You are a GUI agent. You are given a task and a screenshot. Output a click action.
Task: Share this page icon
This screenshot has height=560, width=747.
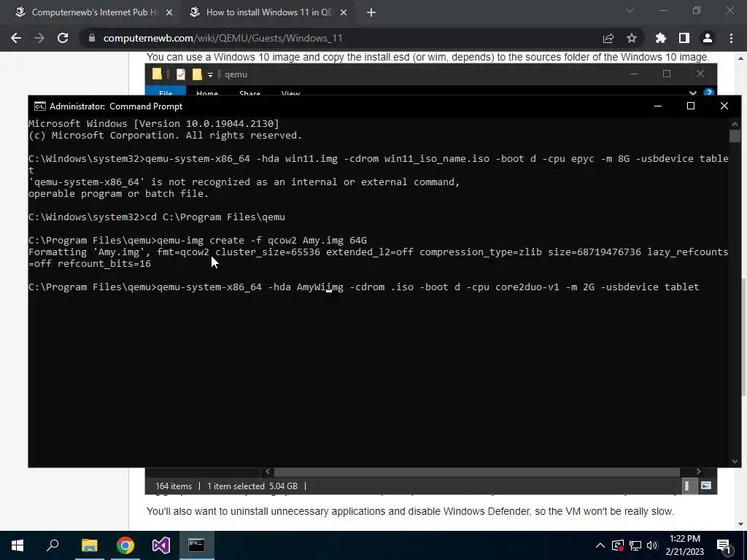tap(608, 38)
